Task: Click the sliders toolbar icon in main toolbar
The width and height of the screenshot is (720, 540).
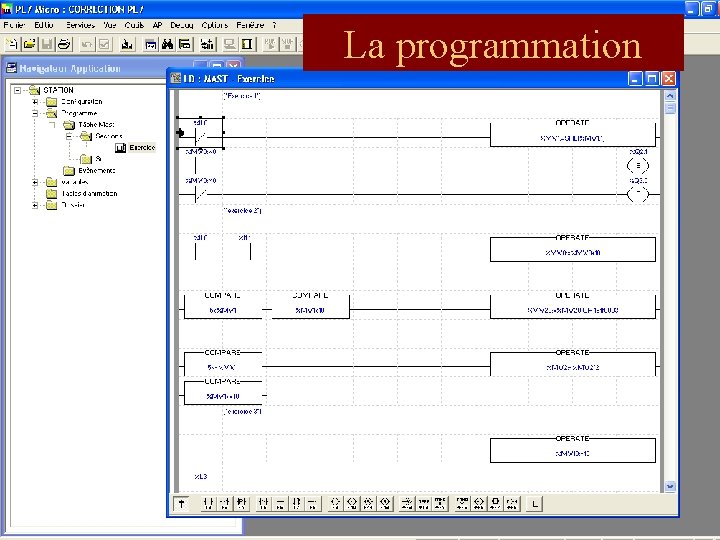Action: point(208,44)
